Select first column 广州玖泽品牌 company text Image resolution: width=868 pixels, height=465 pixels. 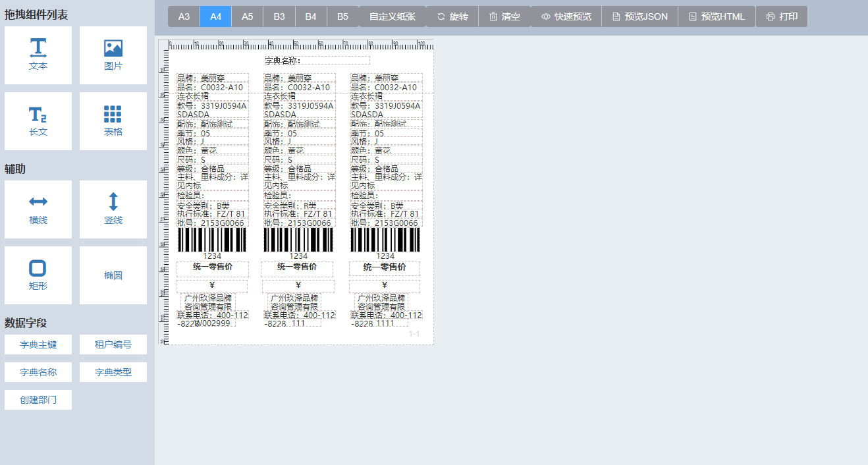(x=208, y=302)
